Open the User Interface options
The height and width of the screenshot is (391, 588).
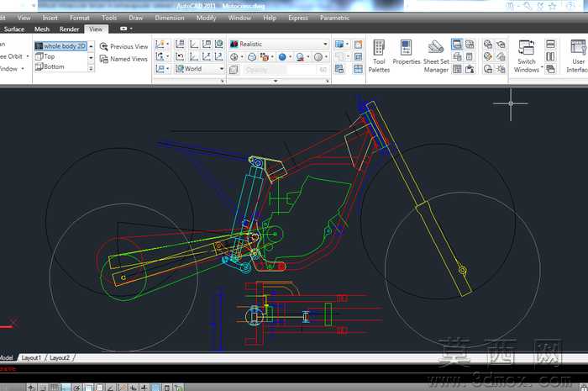(x=578, y=56)
